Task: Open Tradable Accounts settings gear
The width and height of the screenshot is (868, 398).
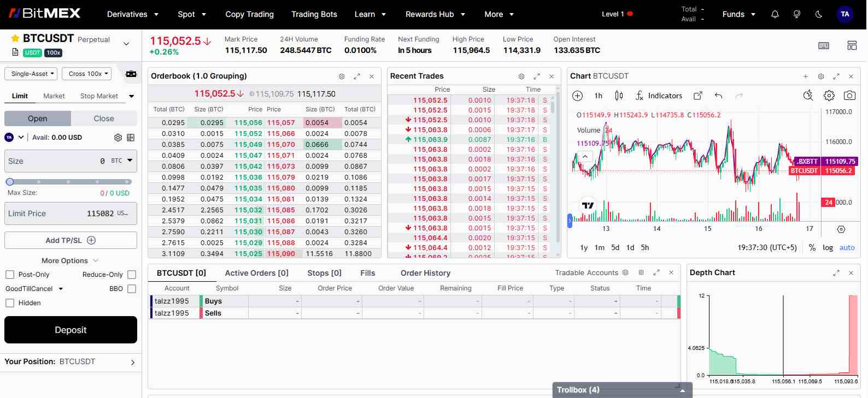Action: 625,272
